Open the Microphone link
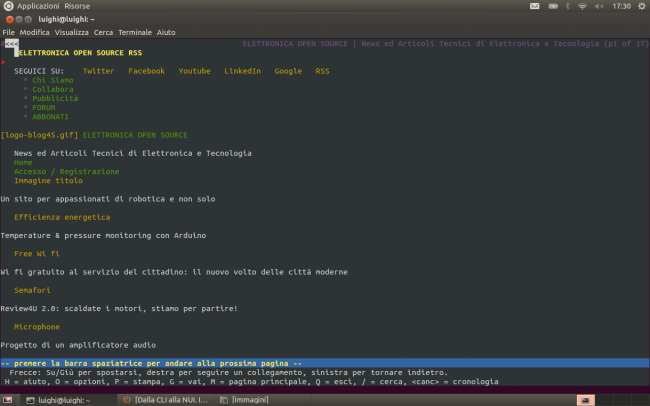Image resolution: width=650 pixels, height=406 pixels. click(37, 326)
